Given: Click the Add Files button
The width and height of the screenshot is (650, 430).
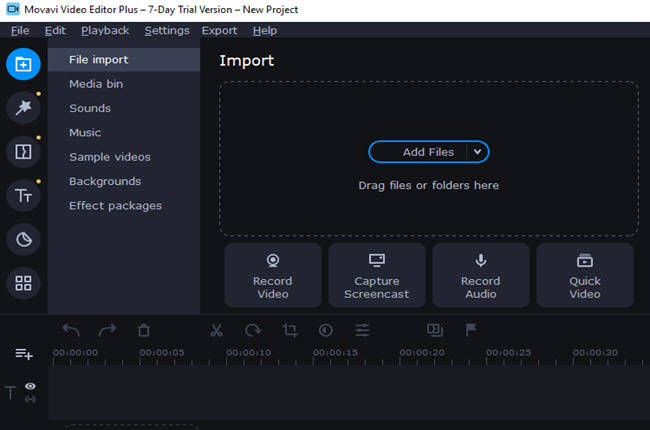Looking at the screenshot, I should 429,152.
